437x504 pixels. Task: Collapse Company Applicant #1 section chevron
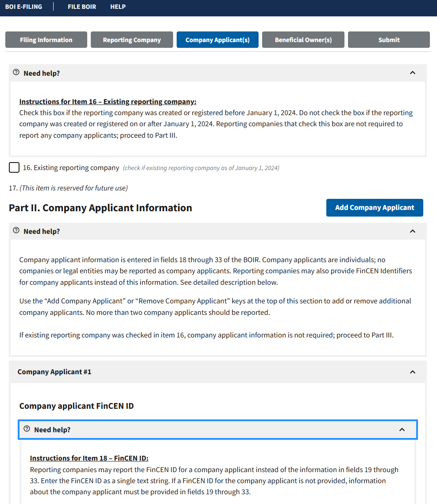pyautogui.click(x=413, y=372)
